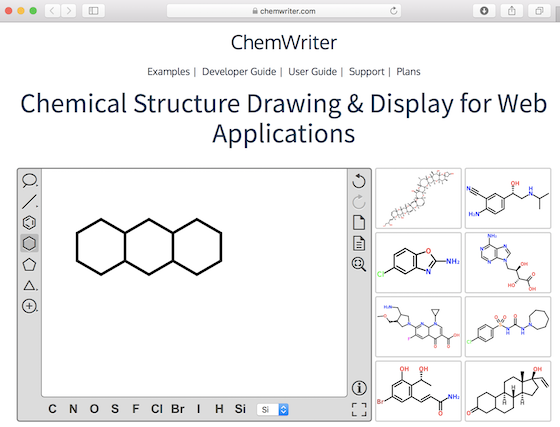560x427 pixels.
Task: Go forward in Safari history
Action: tap(69, 11)
